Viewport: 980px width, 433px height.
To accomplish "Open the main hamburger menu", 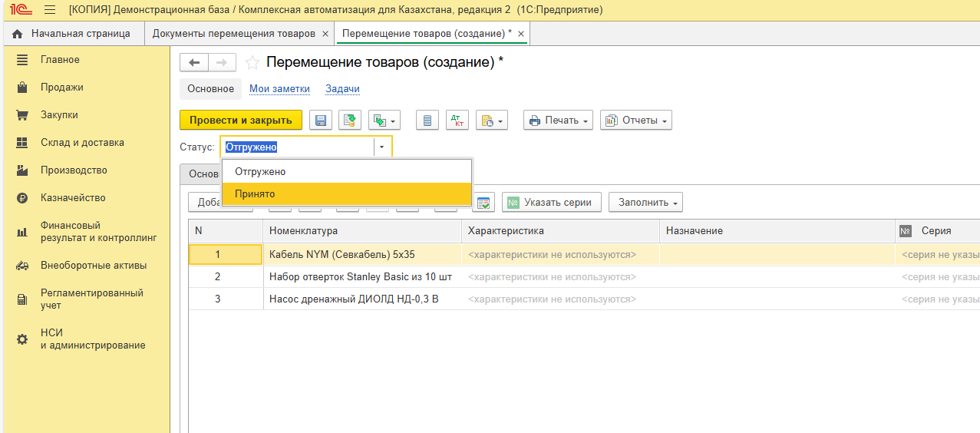I will pyautogui.click(x=50, y=10).
